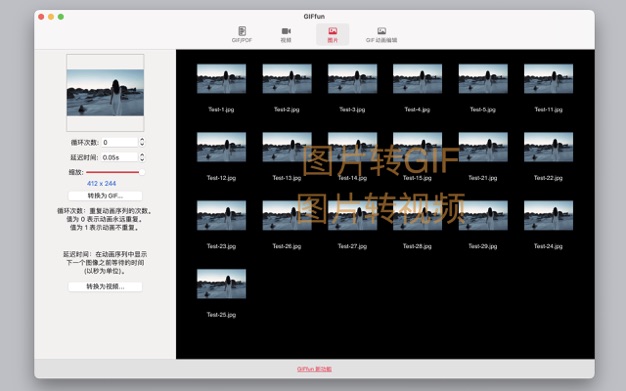This screenshot has width=626, height=391.
Task: Open the GIFfun new features link
Action: [x=314, y=369]
